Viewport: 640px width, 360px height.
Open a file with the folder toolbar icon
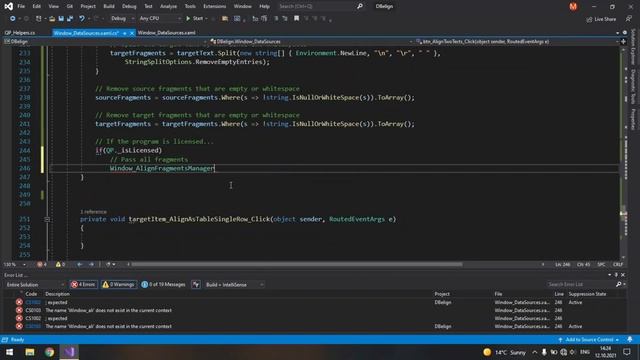point(52,18)
